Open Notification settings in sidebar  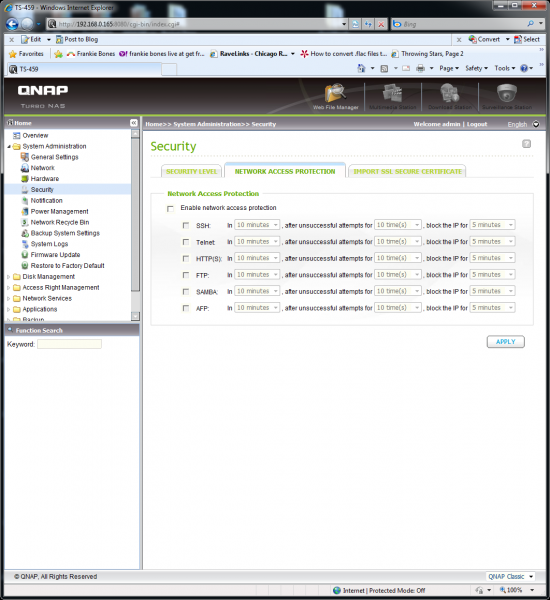[46, 201]
